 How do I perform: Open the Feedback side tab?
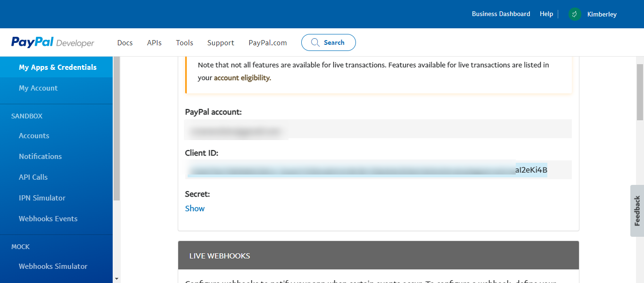point(637,211)
